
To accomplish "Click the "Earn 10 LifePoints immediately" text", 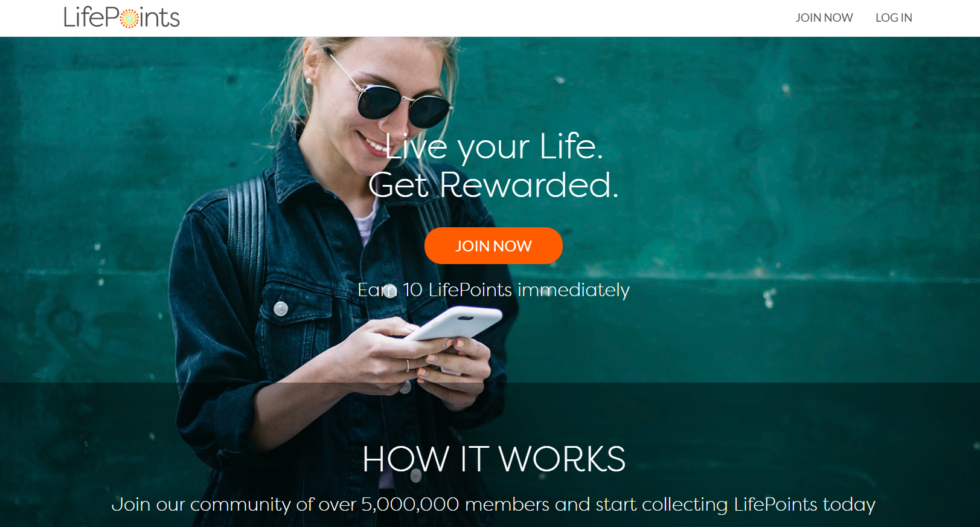I will point(493,289).
